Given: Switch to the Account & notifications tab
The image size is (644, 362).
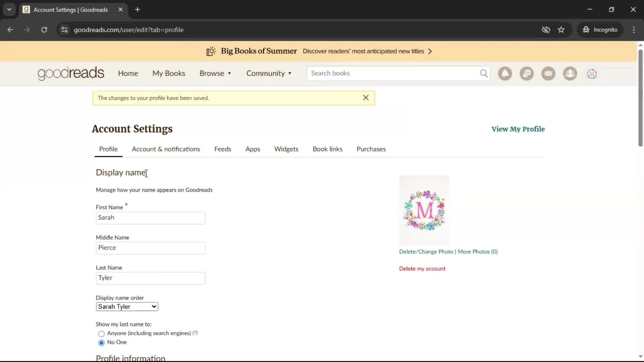Looking at the screenshot, I should click(166, 149).
